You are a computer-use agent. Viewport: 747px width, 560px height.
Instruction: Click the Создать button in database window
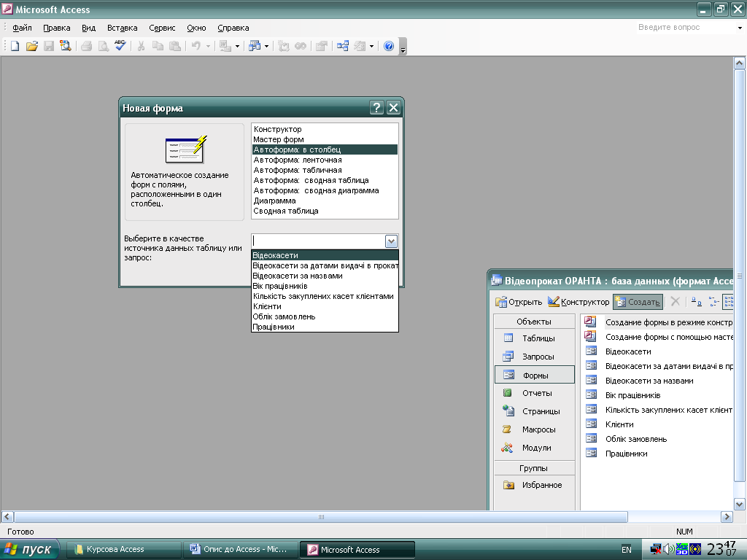coord(638,301)
